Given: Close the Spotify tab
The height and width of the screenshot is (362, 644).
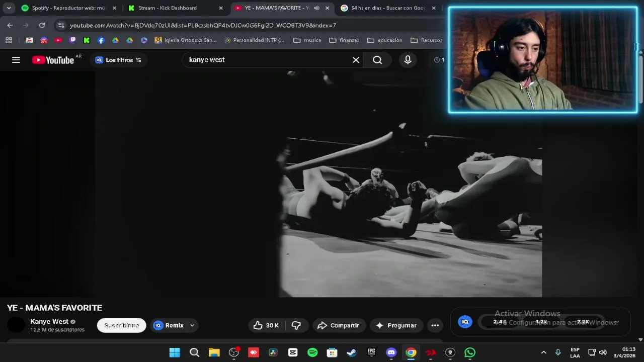Looking at the screenshot, I should pos(114,8).
